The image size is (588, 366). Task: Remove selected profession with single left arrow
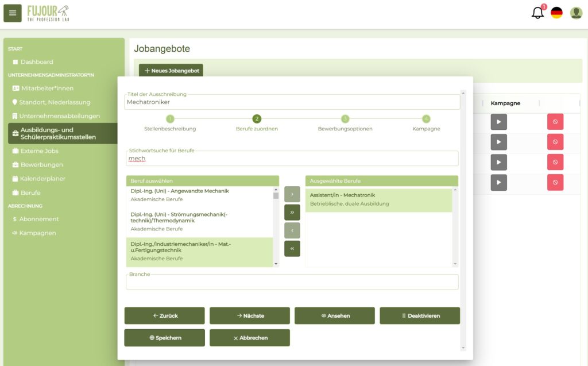[x=292, y=230]
